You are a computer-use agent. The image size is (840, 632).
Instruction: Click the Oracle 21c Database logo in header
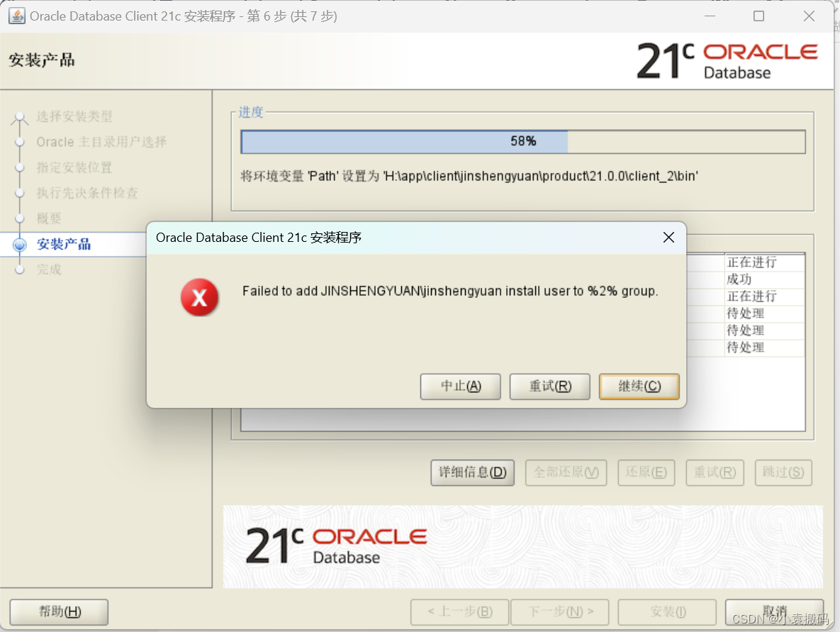[727, 60]
